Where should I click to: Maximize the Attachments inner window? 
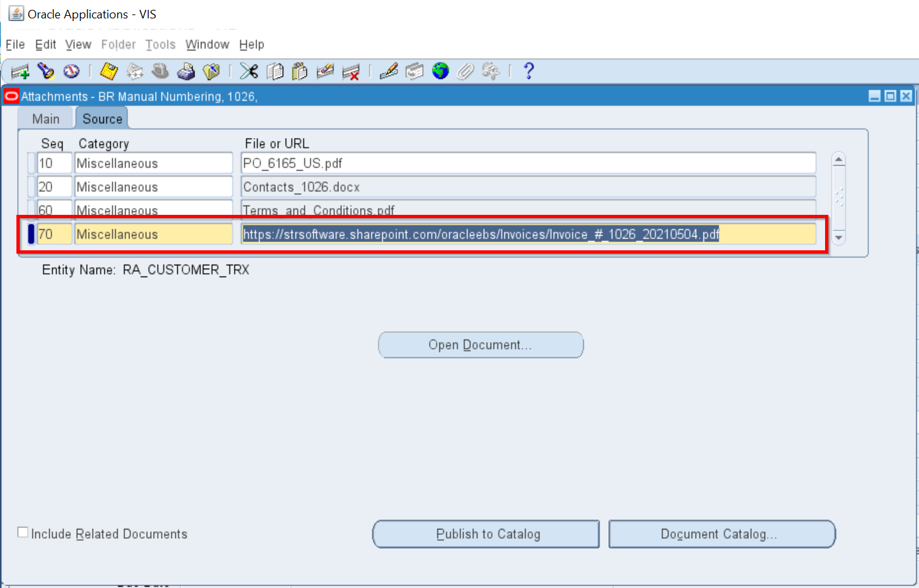(x=890, y=97)
